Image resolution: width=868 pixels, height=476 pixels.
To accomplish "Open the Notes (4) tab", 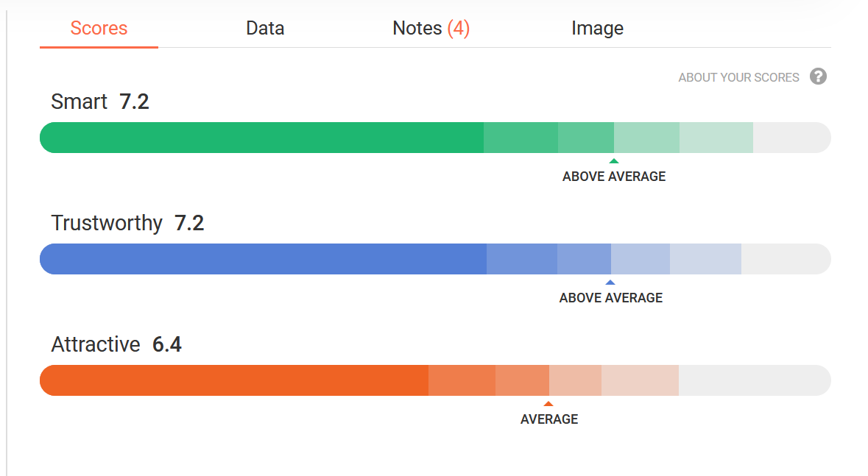I will [x=431, y=28].
